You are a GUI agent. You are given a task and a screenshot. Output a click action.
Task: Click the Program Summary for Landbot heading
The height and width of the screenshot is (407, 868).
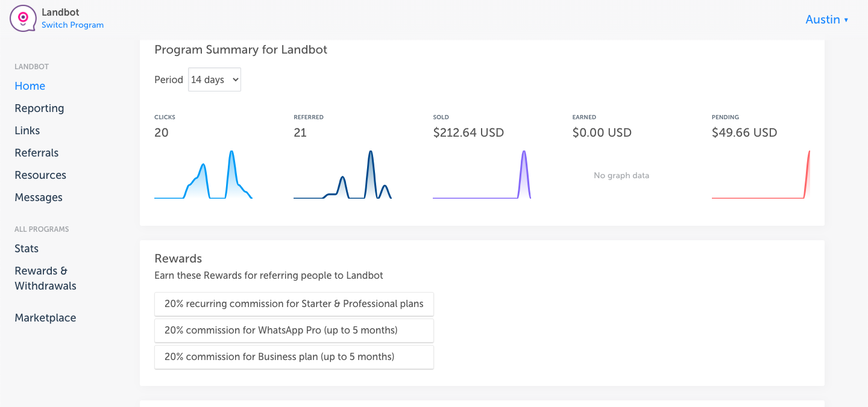pyautogui.click(x=241, y=50)
